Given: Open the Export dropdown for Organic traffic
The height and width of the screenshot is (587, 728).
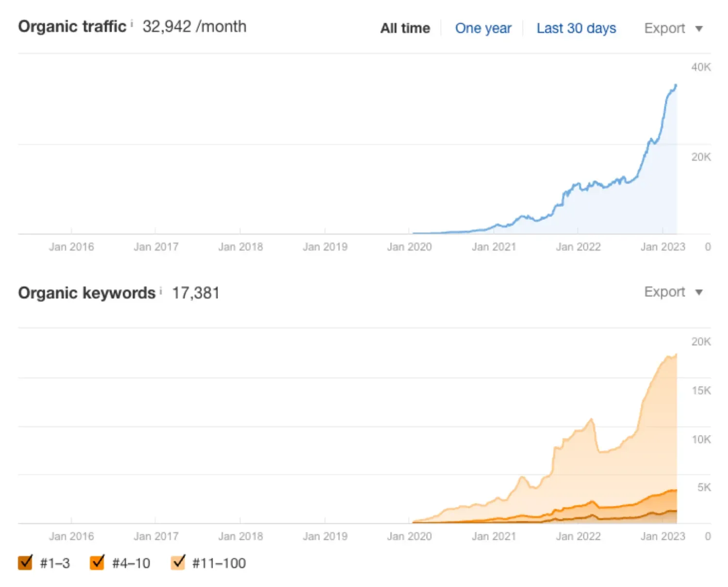Looking at the screenshot, I should pos(665,28).
